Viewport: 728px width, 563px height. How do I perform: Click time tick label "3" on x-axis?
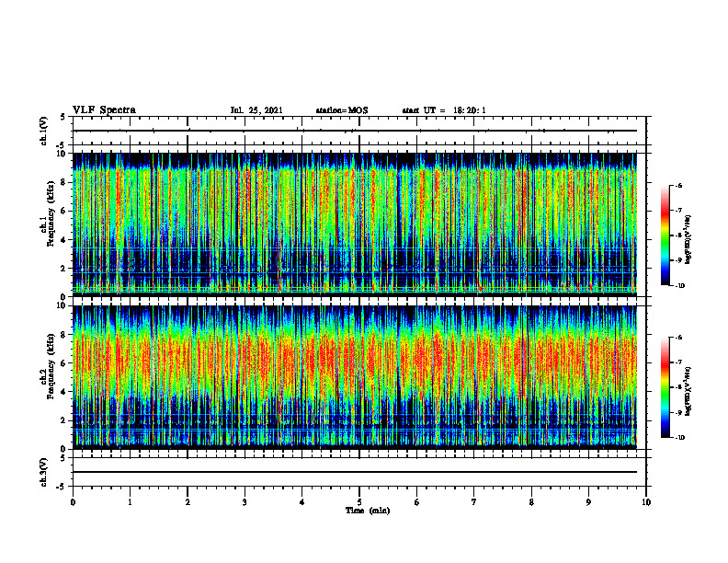[x=245, y=502]
